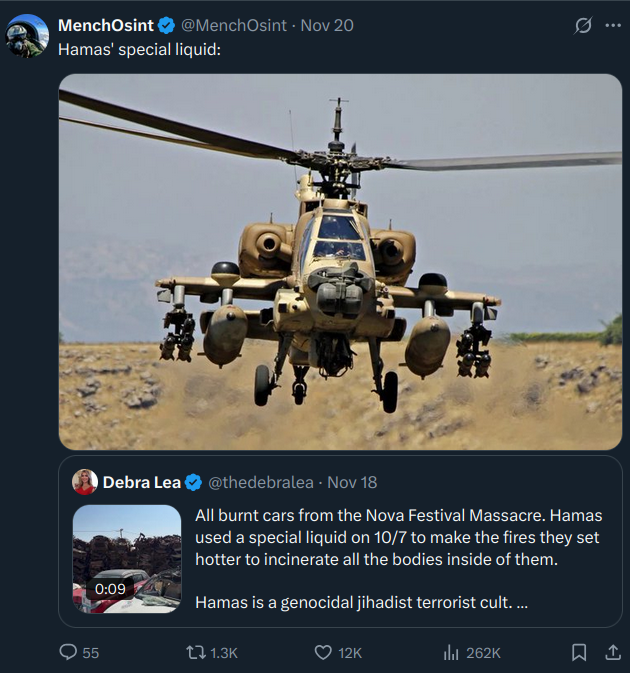
Task: Bookmark this post
Action: click(578, 652)
